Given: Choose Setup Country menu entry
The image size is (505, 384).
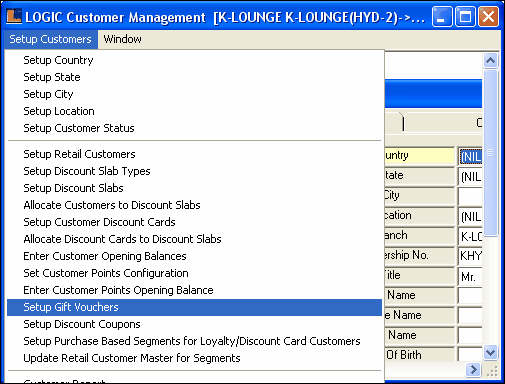Looking at the screenshot, I should (194, 60).
